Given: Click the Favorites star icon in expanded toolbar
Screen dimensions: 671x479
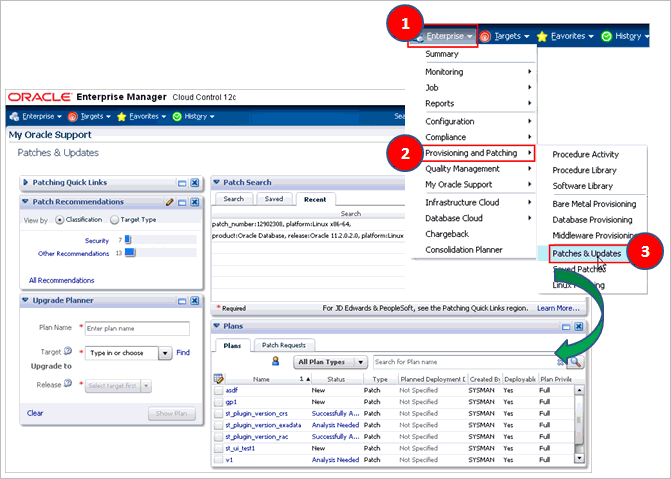Looking at the screenshot, I should (542, 37).
